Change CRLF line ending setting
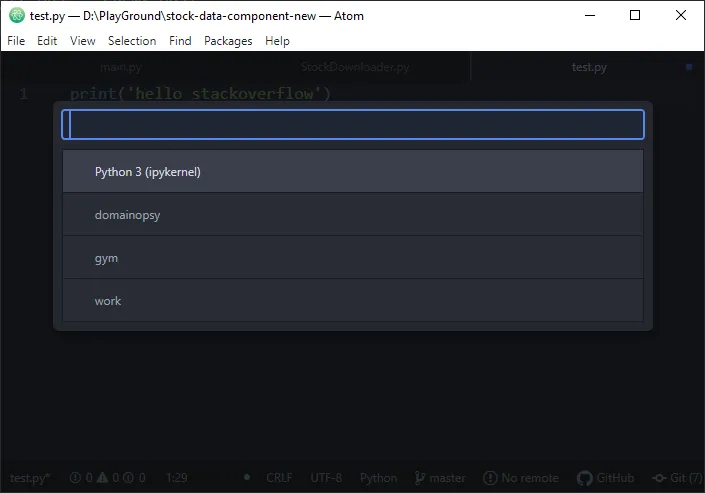The width and height of the screenshot is (705, 493). [x=279, y=478]
